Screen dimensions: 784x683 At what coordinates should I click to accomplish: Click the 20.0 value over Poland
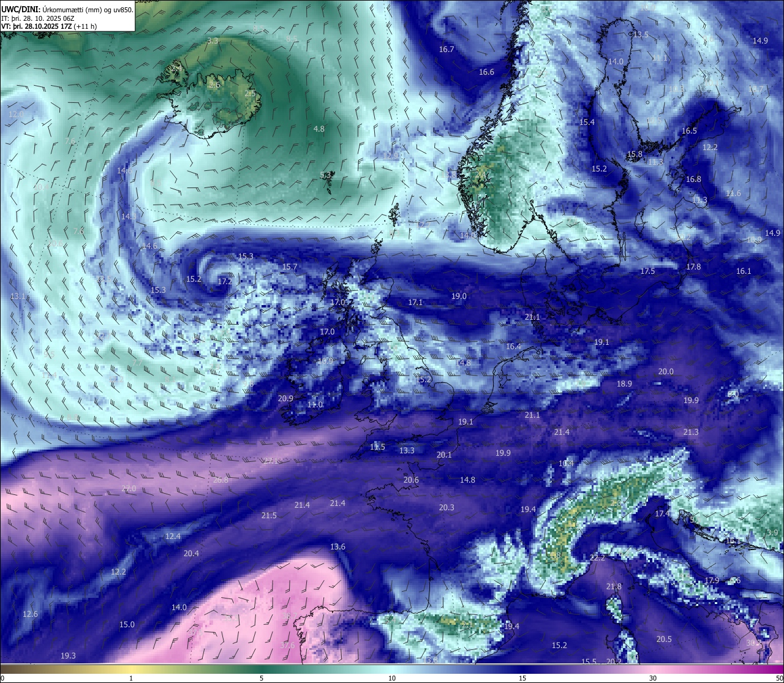tap(666, 372)
